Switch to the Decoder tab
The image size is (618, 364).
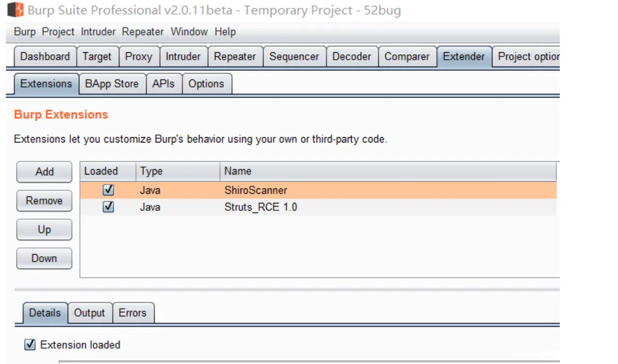click(351, 57)
